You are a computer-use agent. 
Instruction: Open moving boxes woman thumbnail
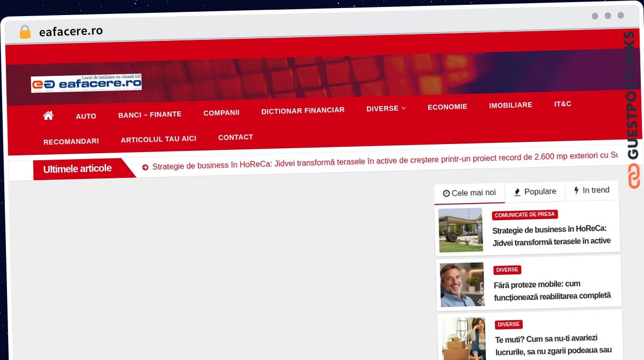tap(464, 339)
